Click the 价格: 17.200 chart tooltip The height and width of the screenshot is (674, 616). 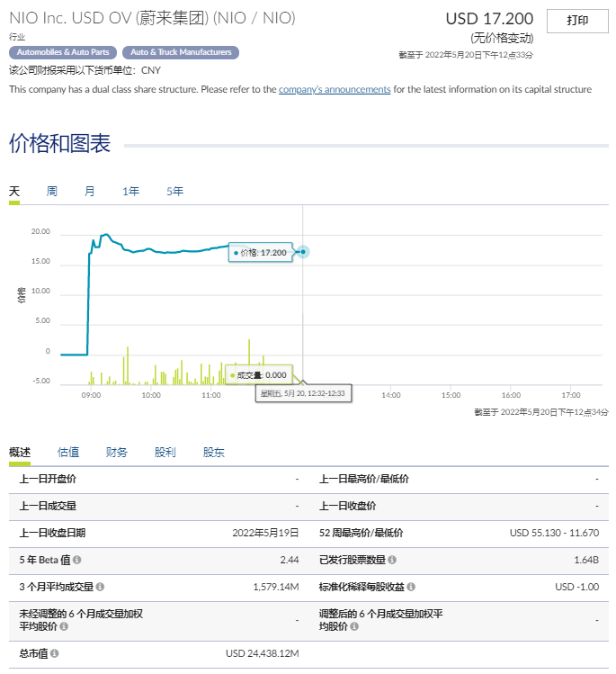coord(260,253)
